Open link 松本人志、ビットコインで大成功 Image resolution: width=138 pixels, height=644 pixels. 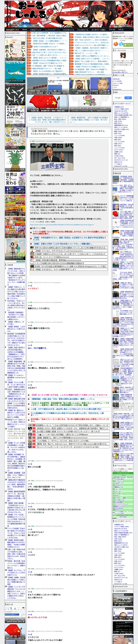[52, 257]
